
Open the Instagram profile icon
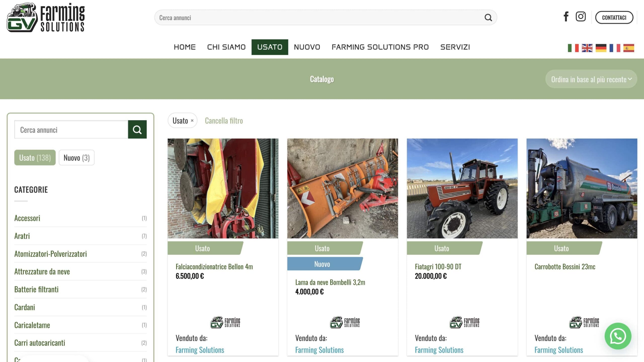(x=581, y=17)
